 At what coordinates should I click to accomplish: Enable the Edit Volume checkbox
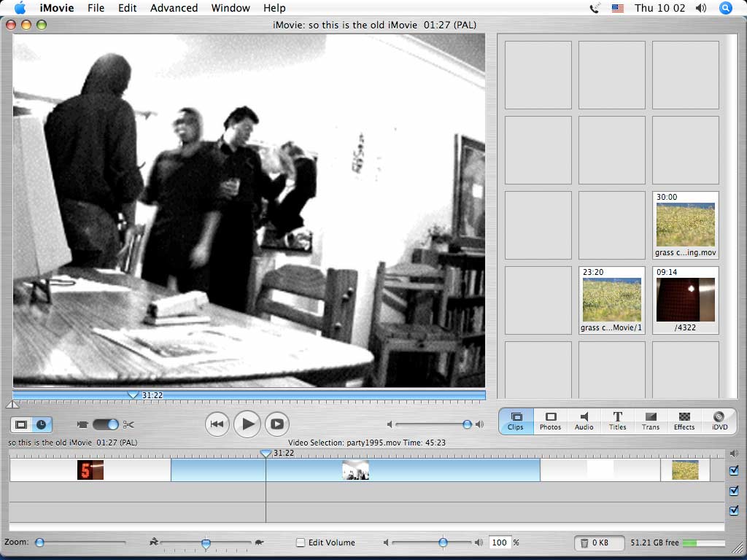click(300, 542)
